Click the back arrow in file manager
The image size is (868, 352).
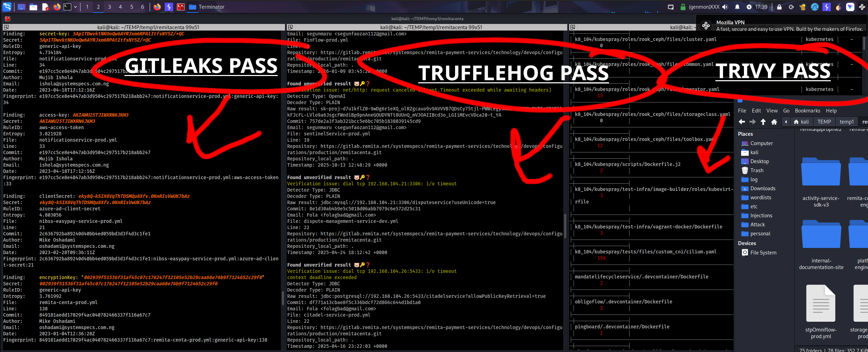[x=742, y=121]
